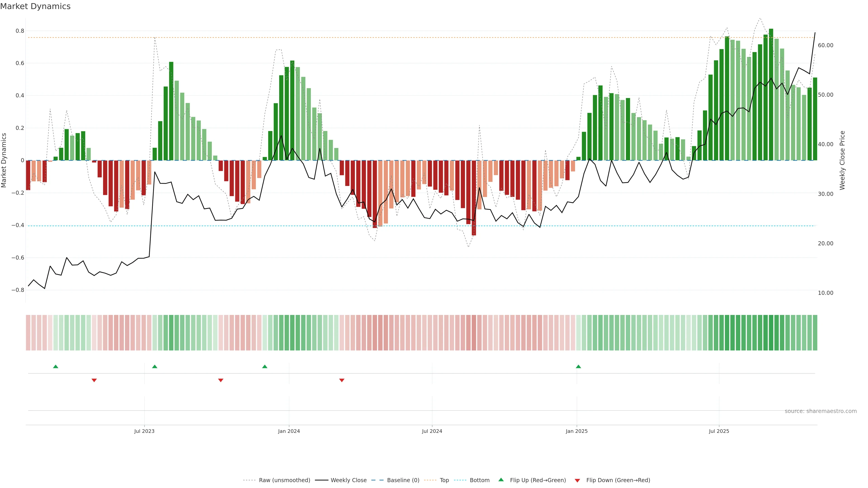Click the rightmost green heatmap strip cell
Image resolution: width=868 pixels, height=488 pixels.
(x=815, y=333)
